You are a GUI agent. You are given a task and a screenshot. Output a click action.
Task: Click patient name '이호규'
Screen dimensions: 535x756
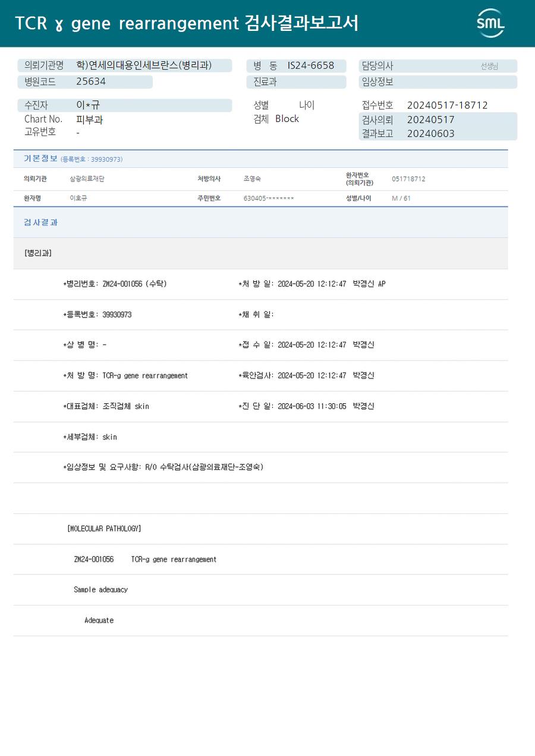tap(78, 199)
